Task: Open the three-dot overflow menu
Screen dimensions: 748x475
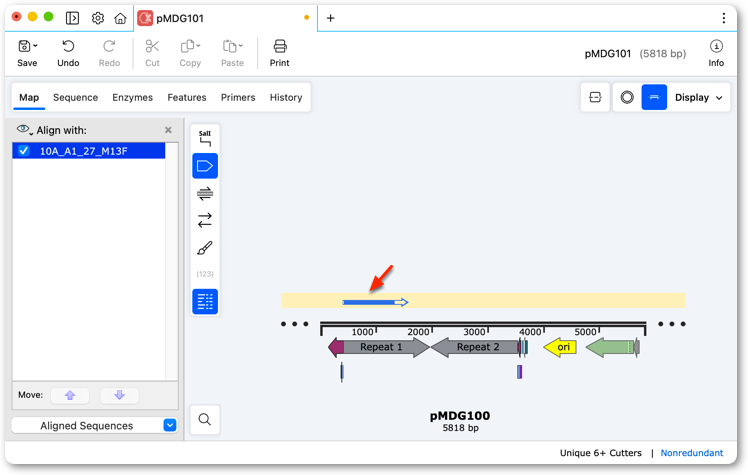Action: (x=724, y=18)
